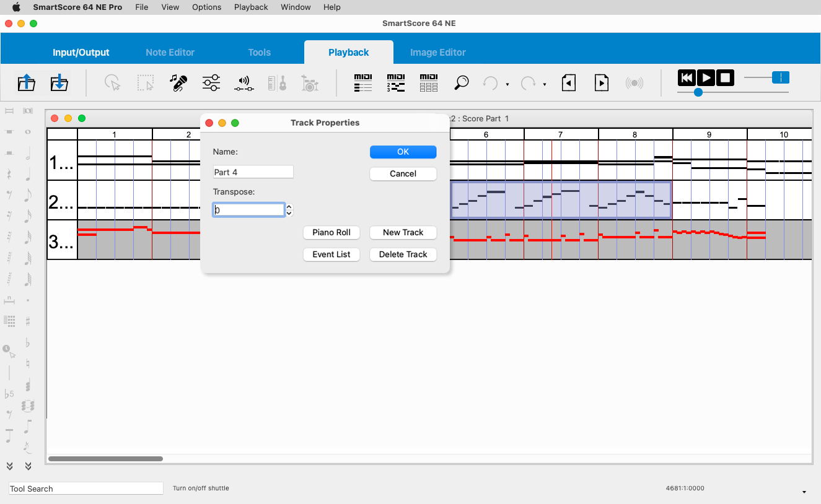
Task: Click the drum kit icon
Action: point(310,83)
